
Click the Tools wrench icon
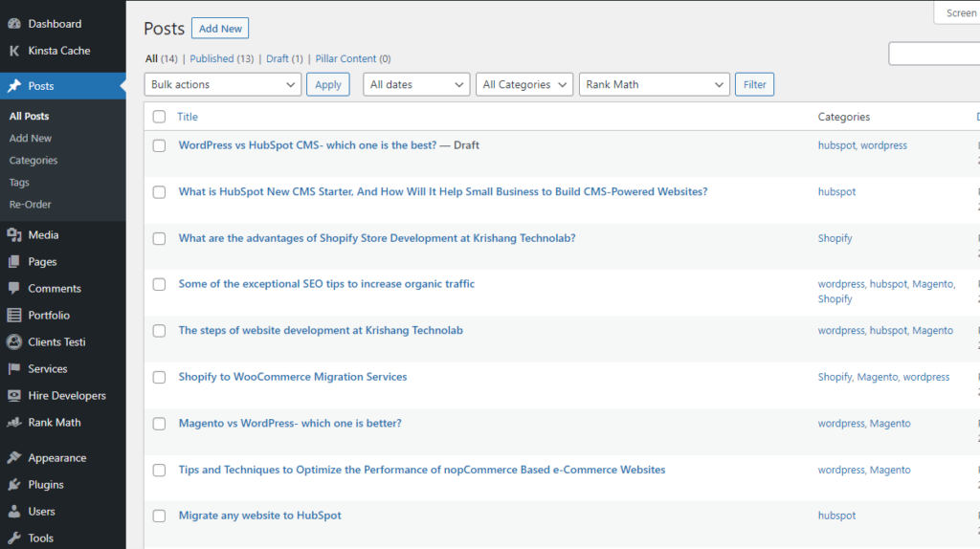[x=14, y=538]
